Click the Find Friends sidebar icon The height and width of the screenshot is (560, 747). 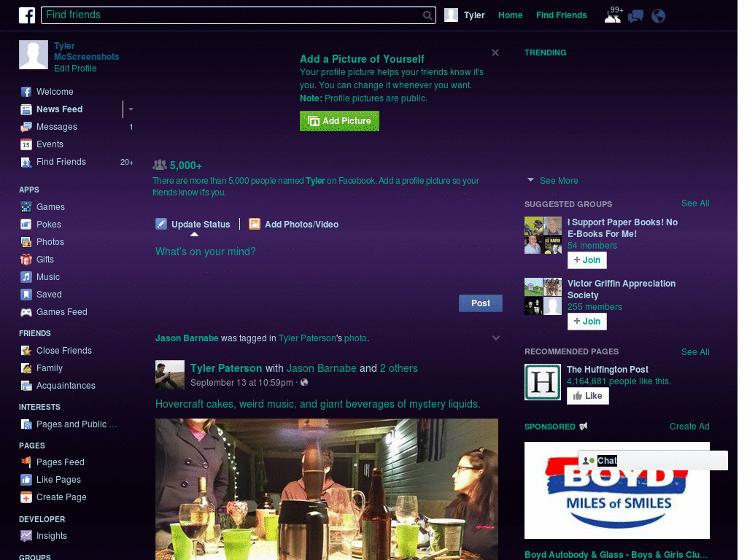pyautogui.click(x=26, y=162)
